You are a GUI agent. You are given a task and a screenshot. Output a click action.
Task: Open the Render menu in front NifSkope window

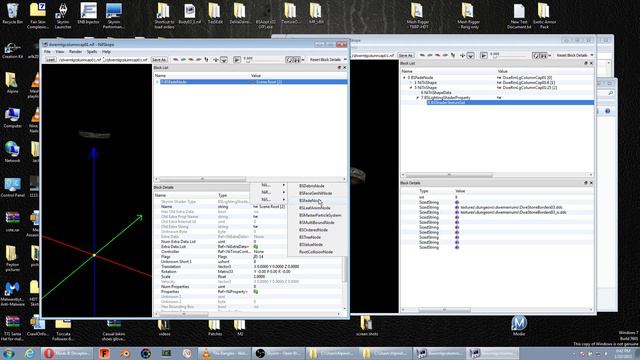(75, 52)
